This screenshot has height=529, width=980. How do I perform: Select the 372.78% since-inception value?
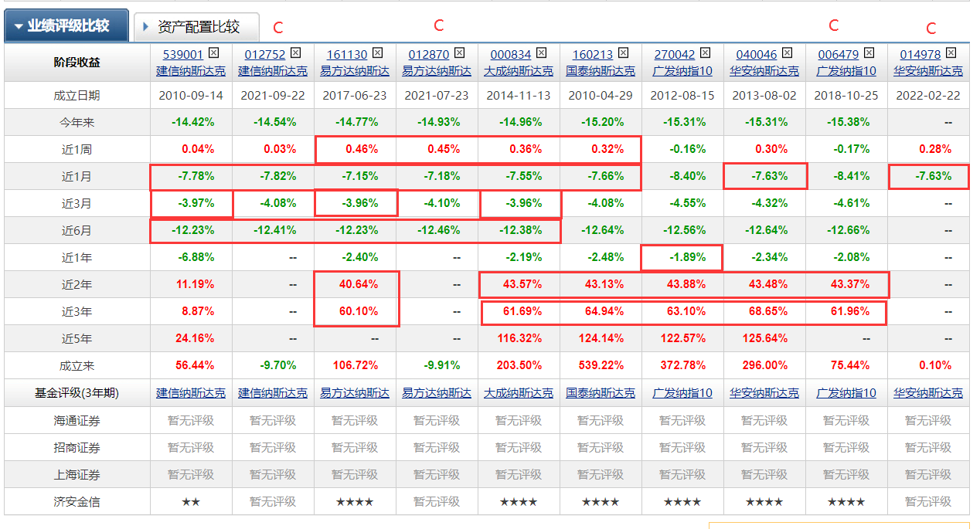tap(682, 366)
